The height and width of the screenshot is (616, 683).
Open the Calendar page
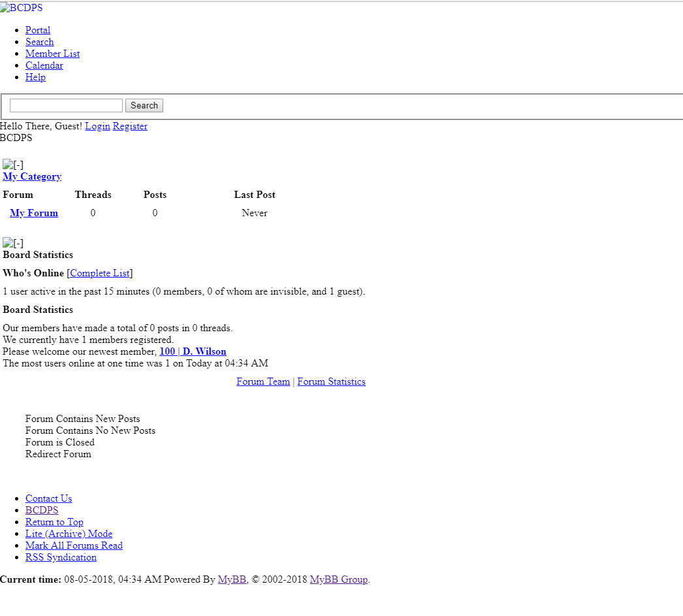point(44,65)
